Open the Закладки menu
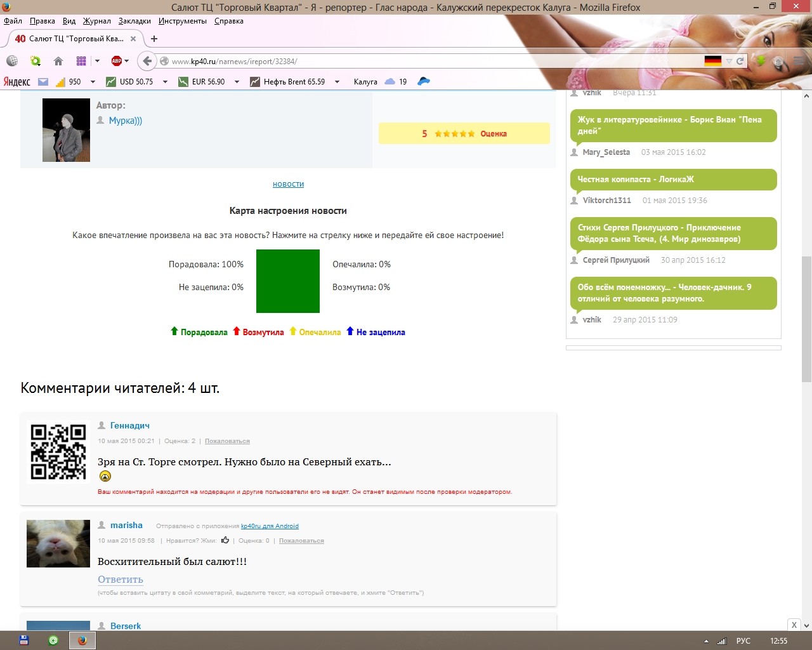 click(134, 21)
